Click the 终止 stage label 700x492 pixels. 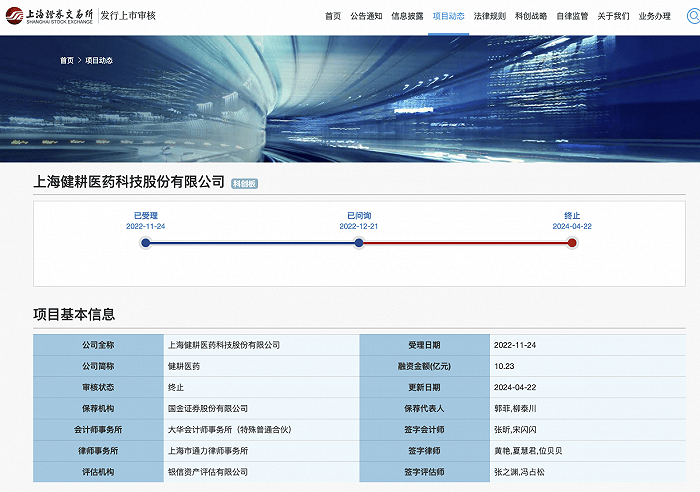coord(572,216)
